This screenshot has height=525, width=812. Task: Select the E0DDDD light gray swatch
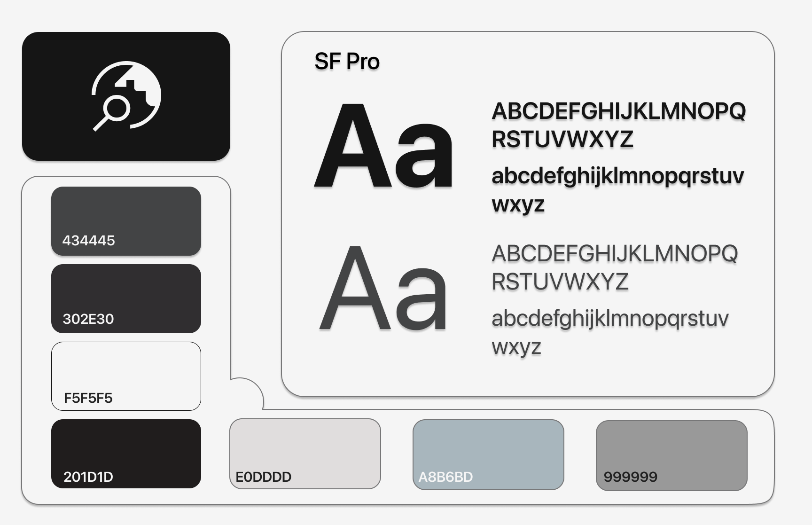305,454
